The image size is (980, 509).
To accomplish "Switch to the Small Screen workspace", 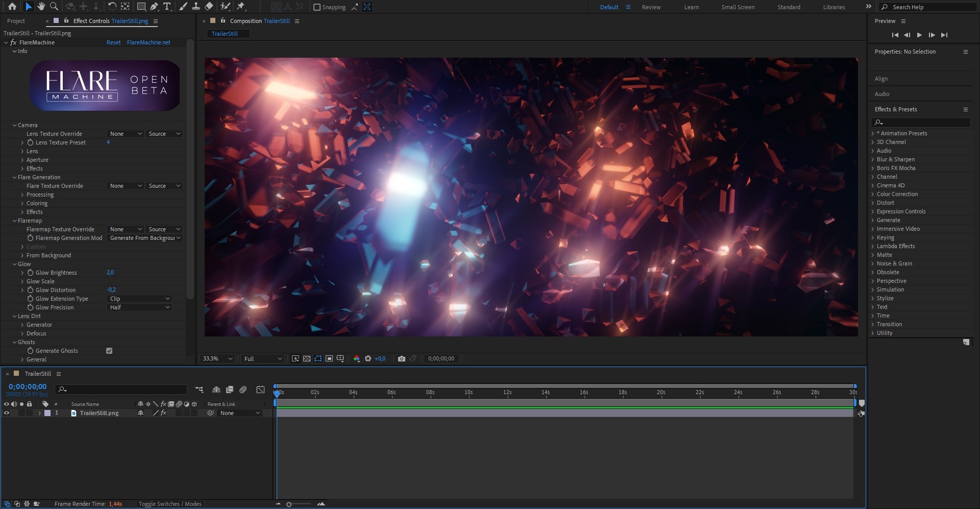I will pos(738,7).
